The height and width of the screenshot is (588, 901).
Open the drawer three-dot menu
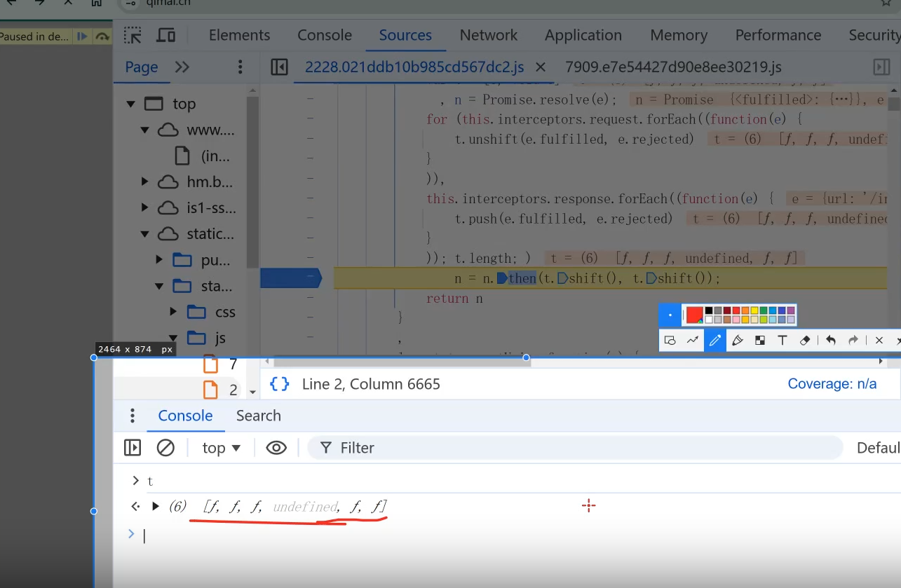pos(132,416)
